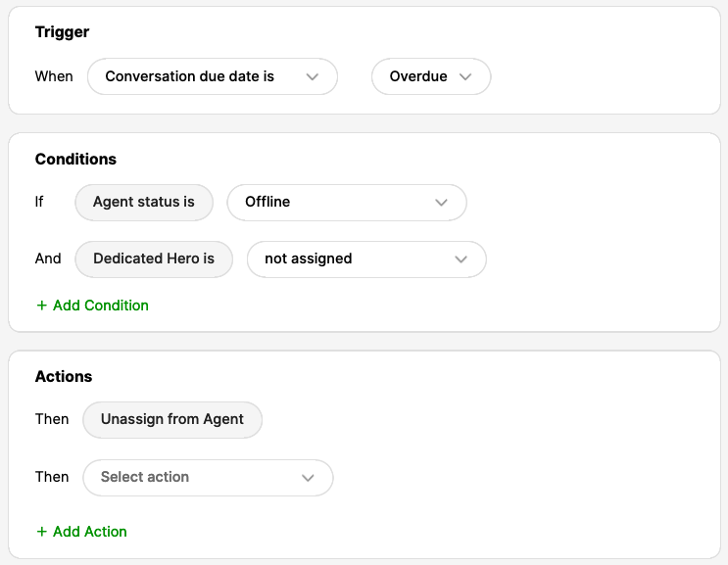Click the 'Then' label beside Unassign from Agent
Image resolution: width=728 pixels, height=565 pixels.
click(52, 419)
